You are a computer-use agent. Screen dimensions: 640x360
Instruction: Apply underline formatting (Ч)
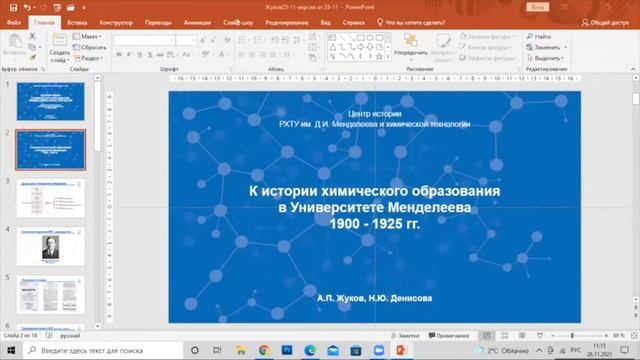[x=139, y=54]
